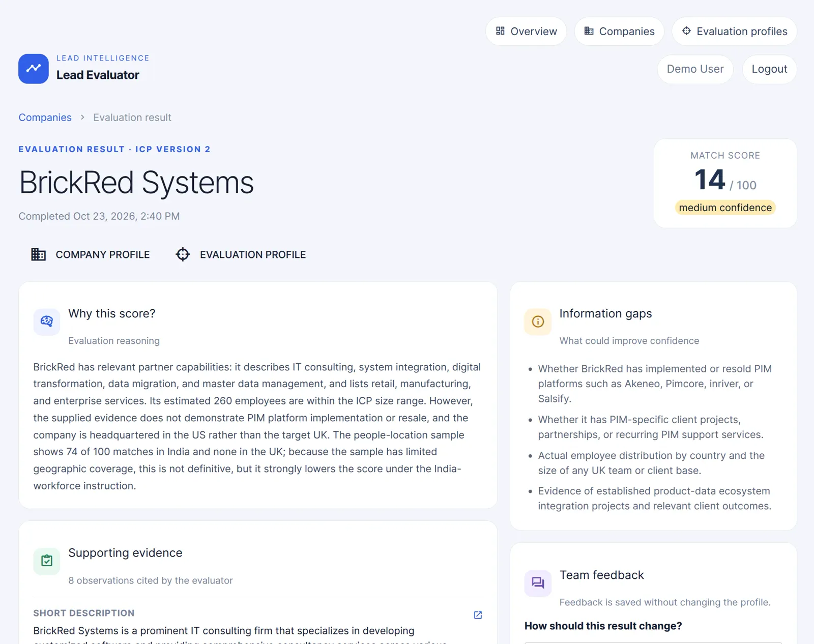
Task: Click the EVALUATION RESULT · ICP VERSION 2 label
Action: pyautogui.click(x=114, y=149)
